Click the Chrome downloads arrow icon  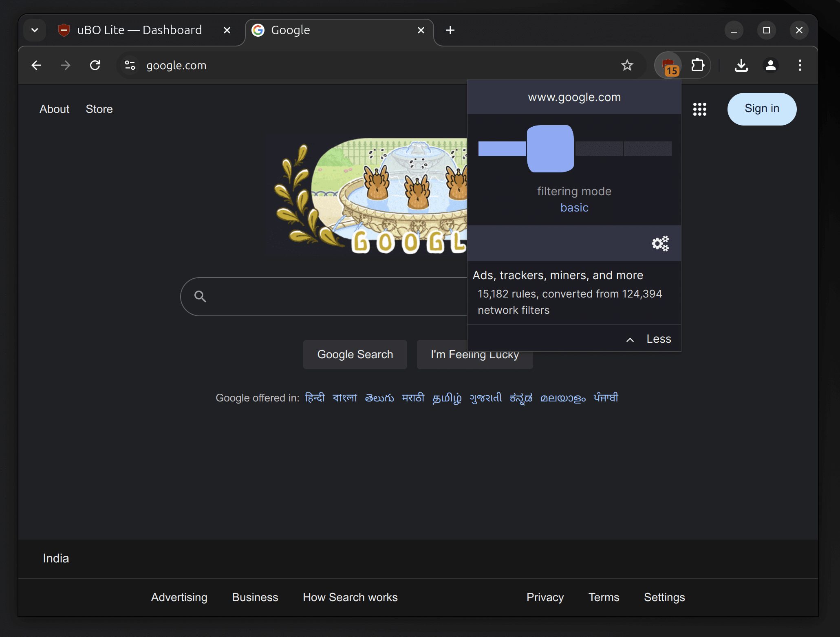click(741, 65)
